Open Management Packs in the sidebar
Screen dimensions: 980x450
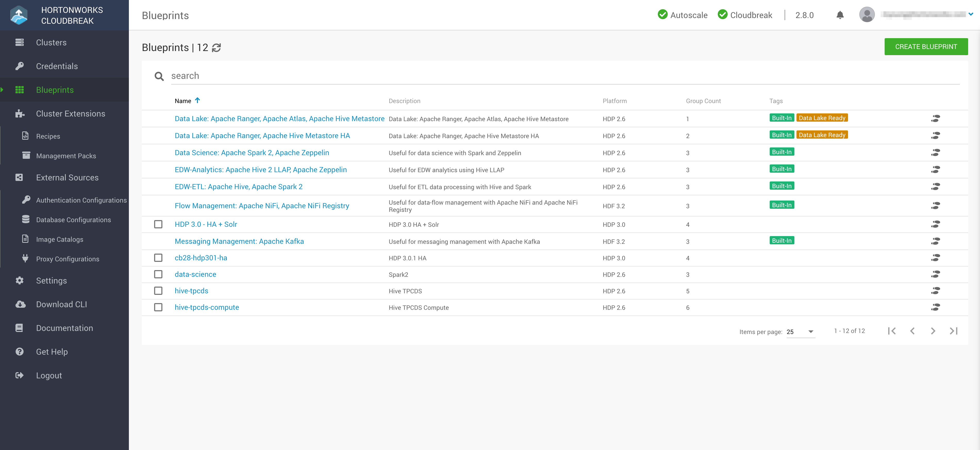pos(66,156)
